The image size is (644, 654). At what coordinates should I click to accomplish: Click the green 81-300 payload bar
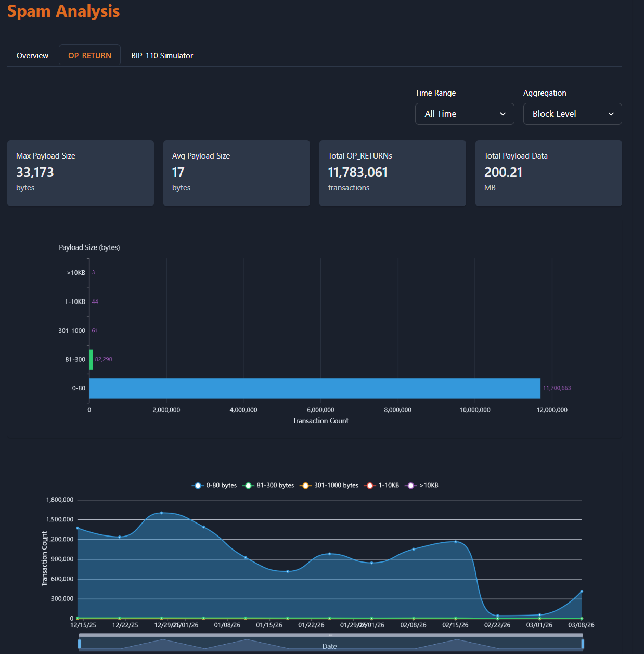91,359
